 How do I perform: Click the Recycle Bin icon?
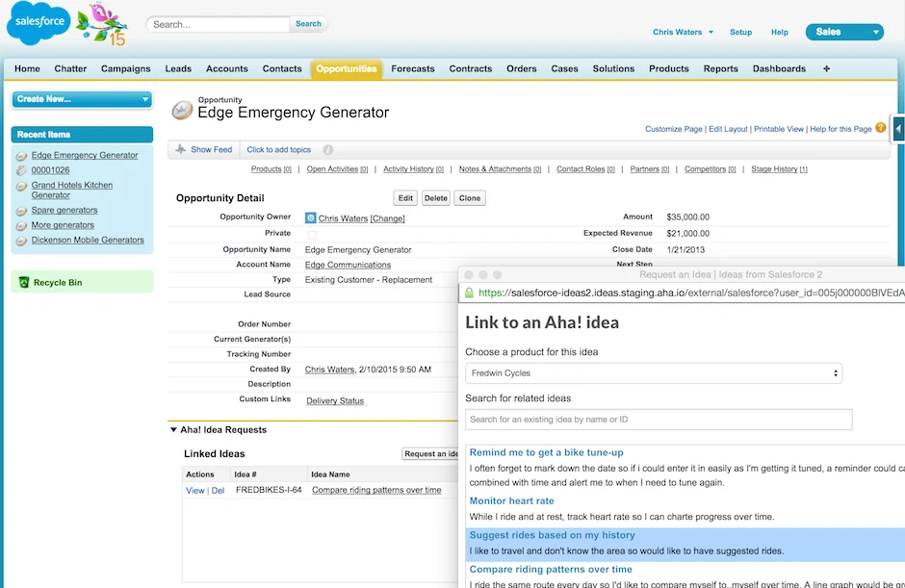(24, 282)
